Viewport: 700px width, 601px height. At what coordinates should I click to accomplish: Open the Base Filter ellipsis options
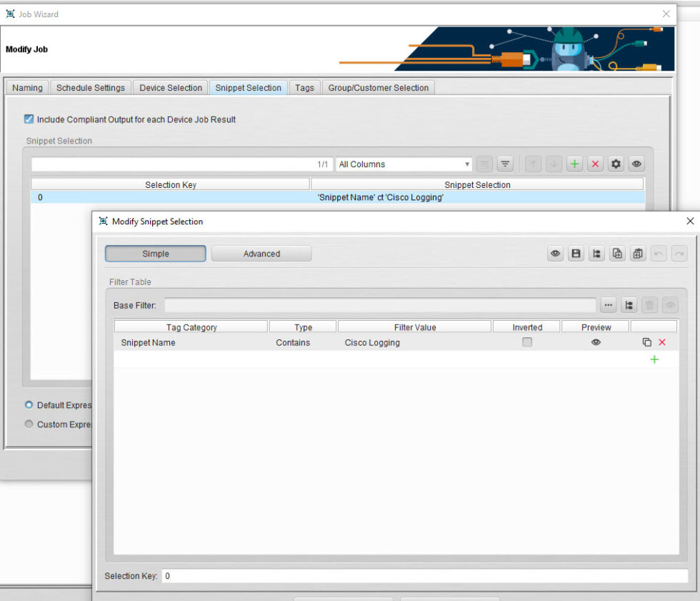coord(608,305)
